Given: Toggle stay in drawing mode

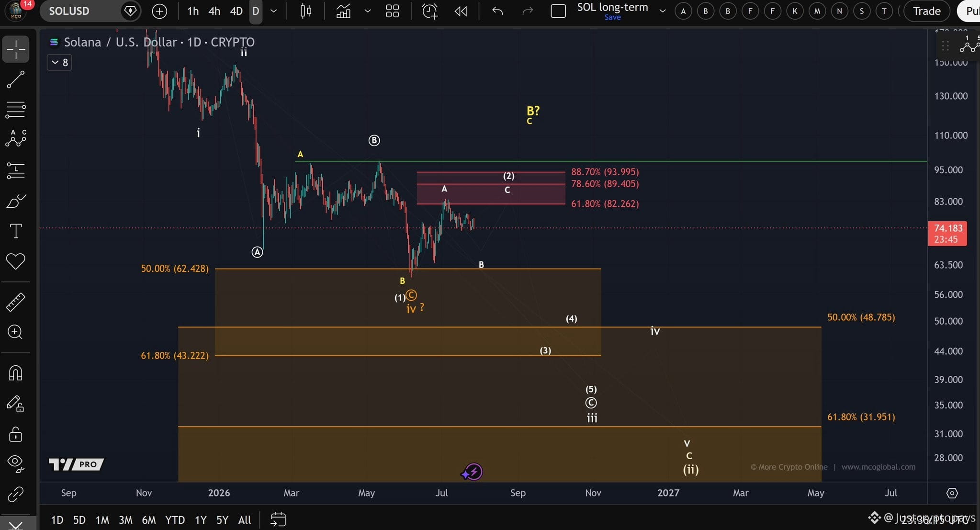Looking at the screenshot, I should click(16, 404).
